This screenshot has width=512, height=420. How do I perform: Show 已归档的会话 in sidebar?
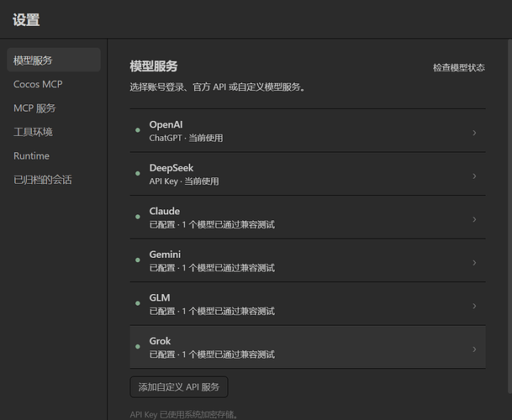click(x=42, y=180)
